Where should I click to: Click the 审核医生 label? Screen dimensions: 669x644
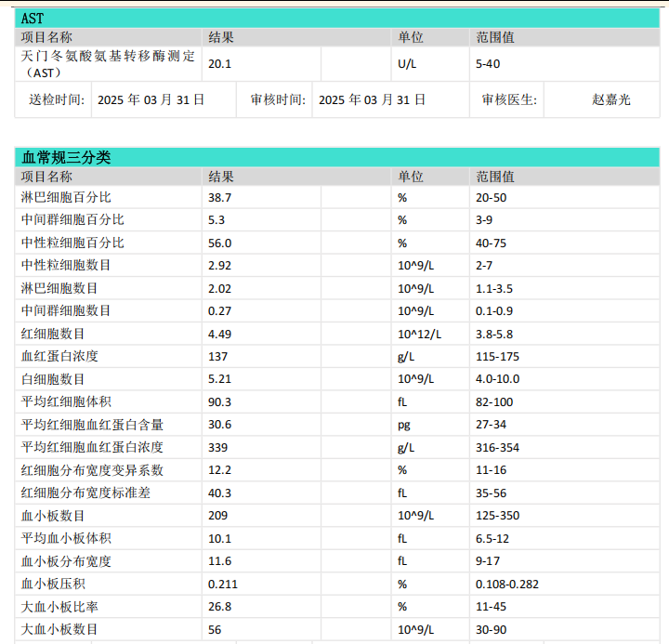(508, 99)
